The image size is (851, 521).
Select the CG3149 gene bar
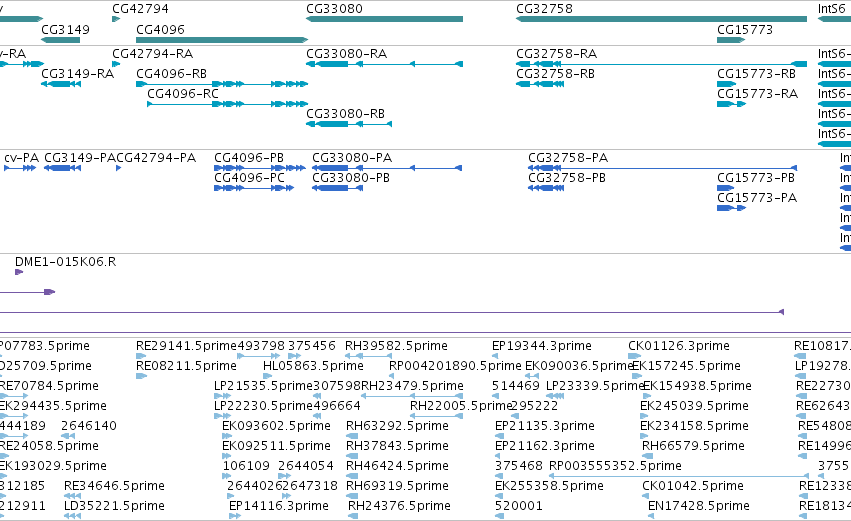[60, 40]
